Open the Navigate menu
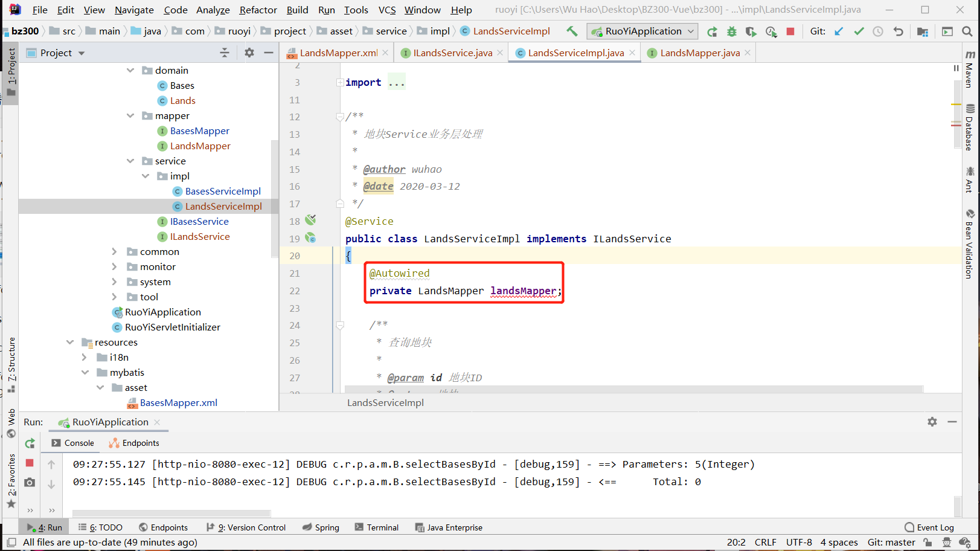980x551 pixels. point(134,10)
